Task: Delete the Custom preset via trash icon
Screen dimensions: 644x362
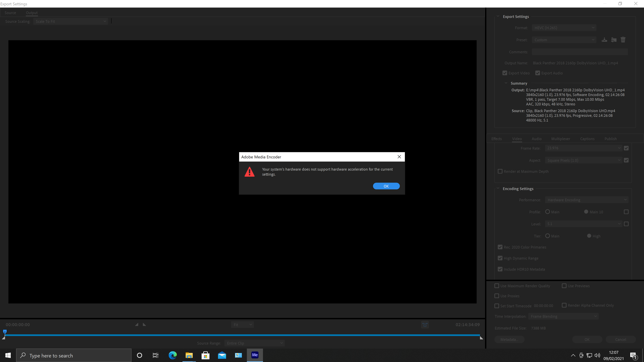Action: [x=623, y=40]
